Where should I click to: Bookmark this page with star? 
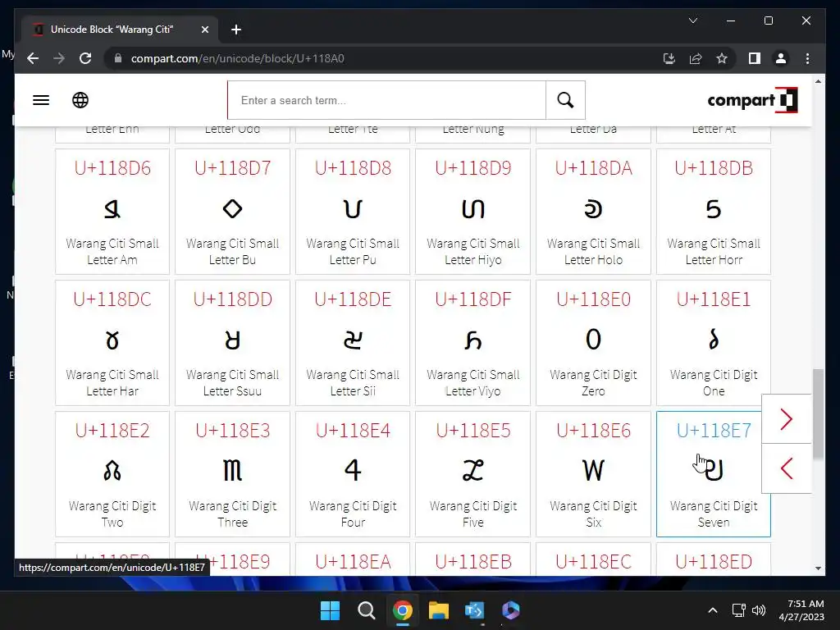click(x=722, y=58)
